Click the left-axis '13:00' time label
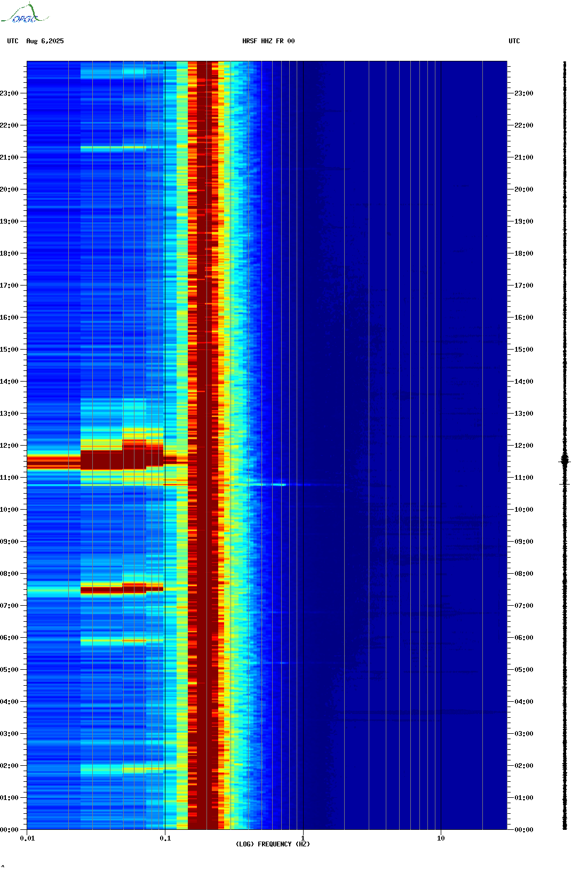The width and height of the screenshot is (588, 872). click(x=9, y=414)
